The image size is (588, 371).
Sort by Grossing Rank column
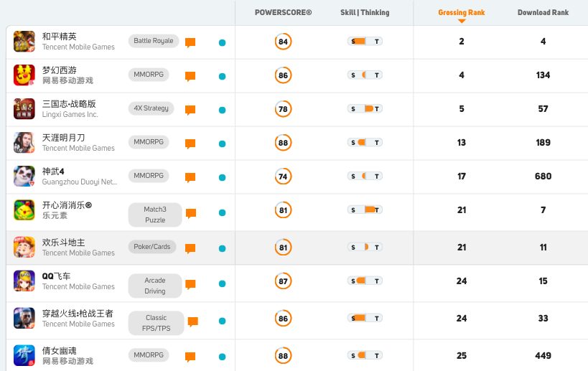coord(461,12)
